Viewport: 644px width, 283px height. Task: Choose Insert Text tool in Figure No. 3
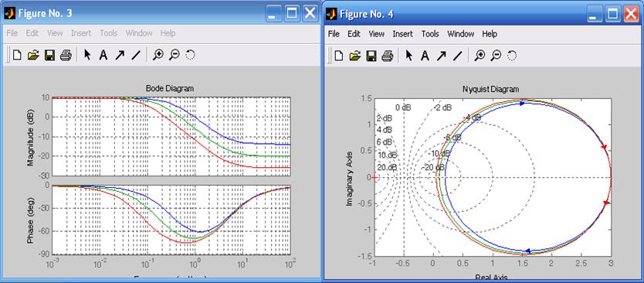(103, 55)
